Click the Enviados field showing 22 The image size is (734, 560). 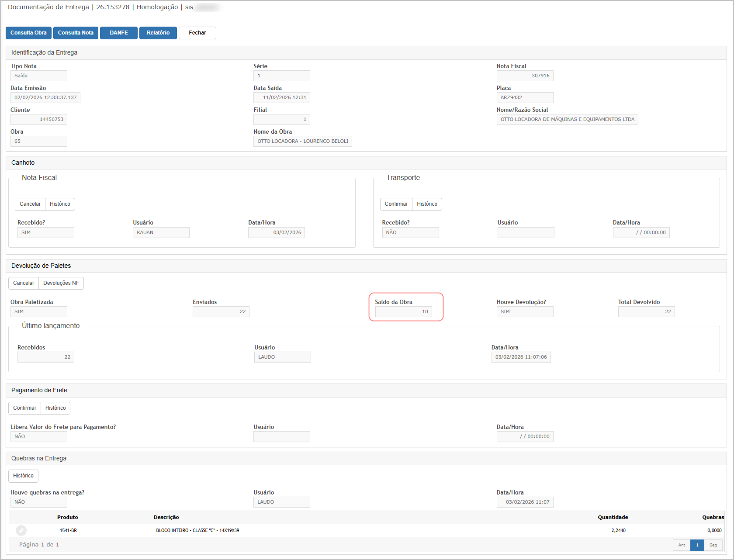point(221,311)
